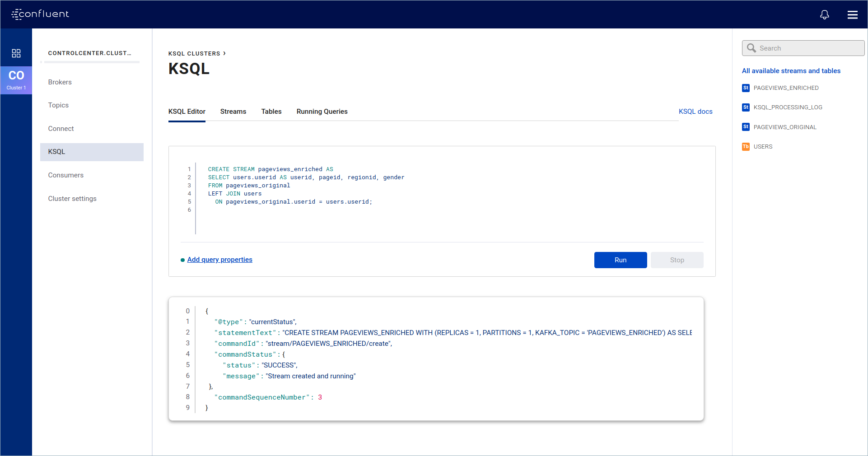Go back via KSQL CLUSTERS breadcrumb
Viewport: 868px width, 456px height.
(194, 54)
